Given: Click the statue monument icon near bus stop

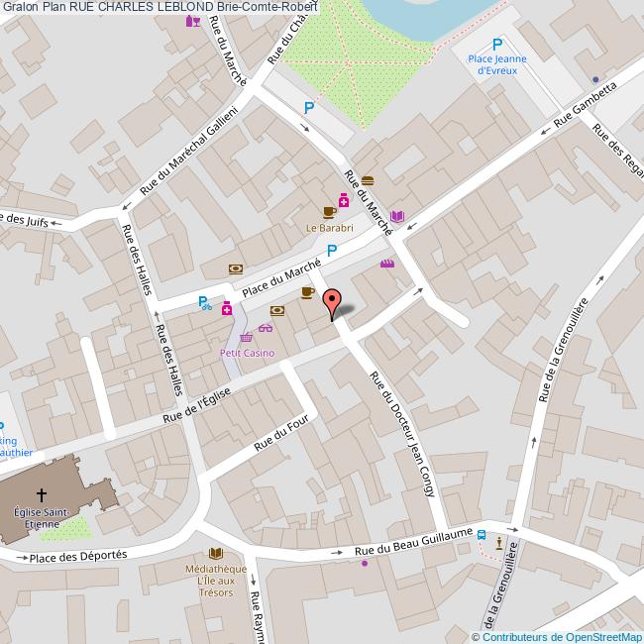Looking at the screenshot, I should 497,543.
